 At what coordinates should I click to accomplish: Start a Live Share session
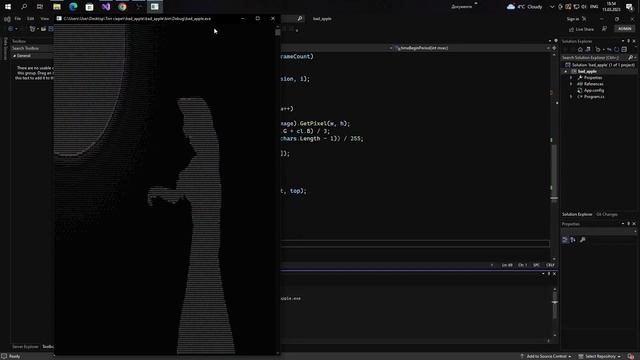tap(582, 29)
